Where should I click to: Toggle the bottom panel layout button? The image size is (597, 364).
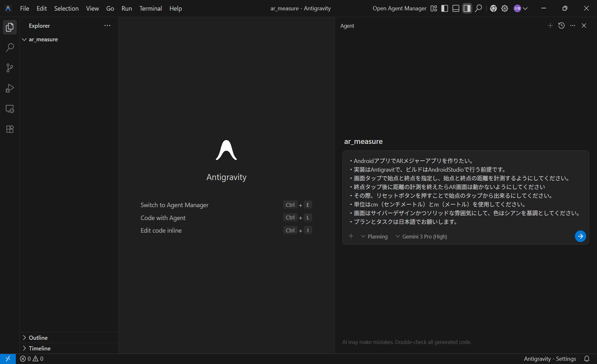(x=456, y=8)
